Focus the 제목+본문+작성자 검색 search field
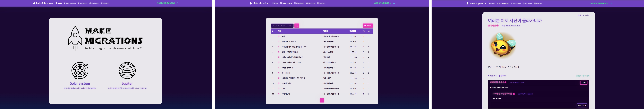This screenshot has height=109, width=644. coord(282,25)
